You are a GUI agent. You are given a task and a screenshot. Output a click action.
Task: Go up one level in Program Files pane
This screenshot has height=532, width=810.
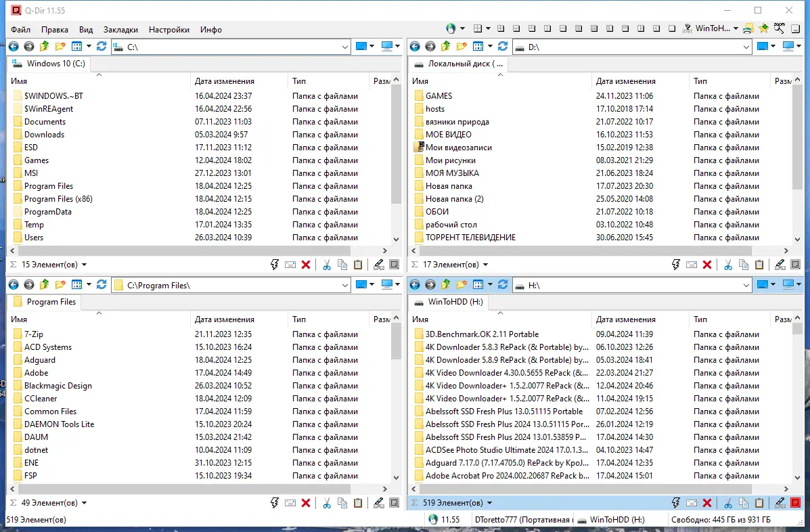click(x=45, y=284)
